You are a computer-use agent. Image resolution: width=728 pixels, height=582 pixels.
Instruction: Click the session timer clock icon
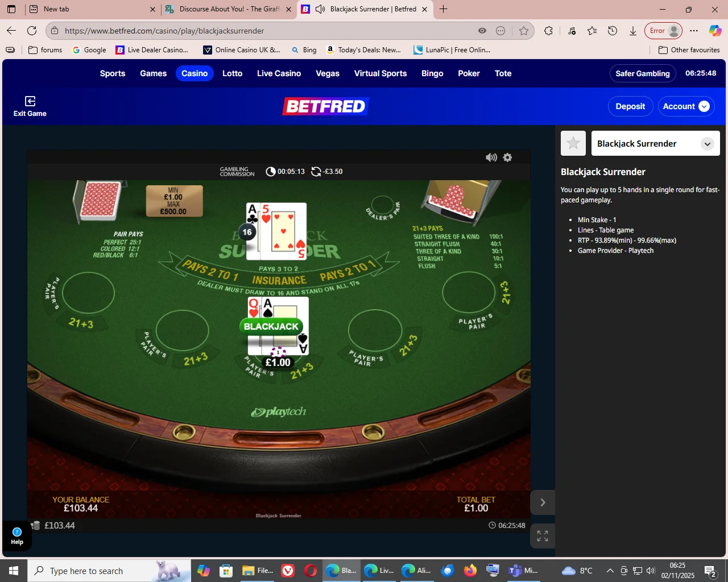271,172
